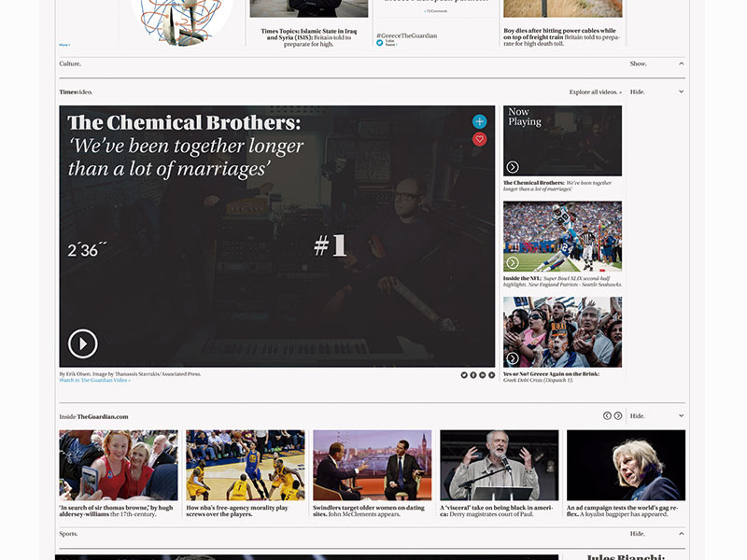Go to next Inside TheGuardian.com items
Image resolution: width=747 pixels, height=560 pixels.
618,415
